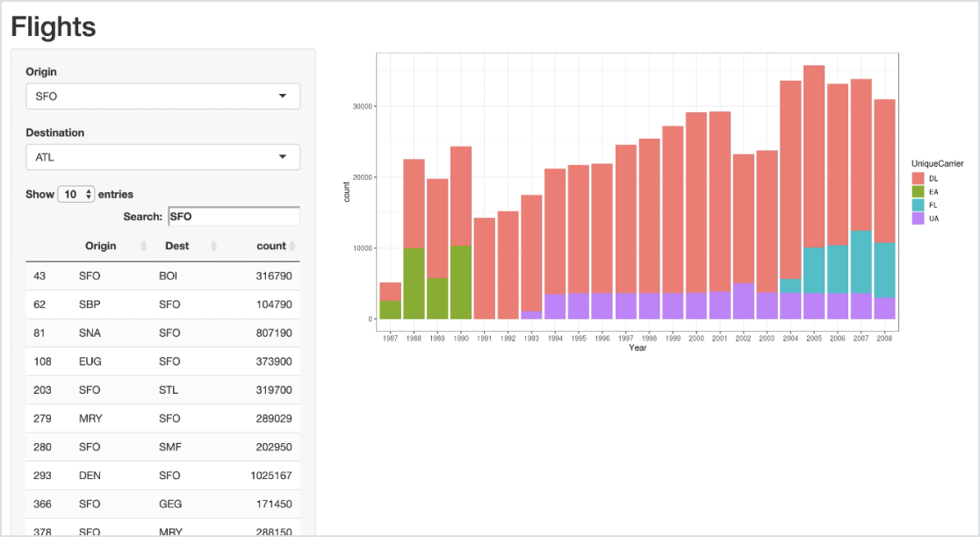Expand the Destination dropdown showing ATL

tap(162, 158)
